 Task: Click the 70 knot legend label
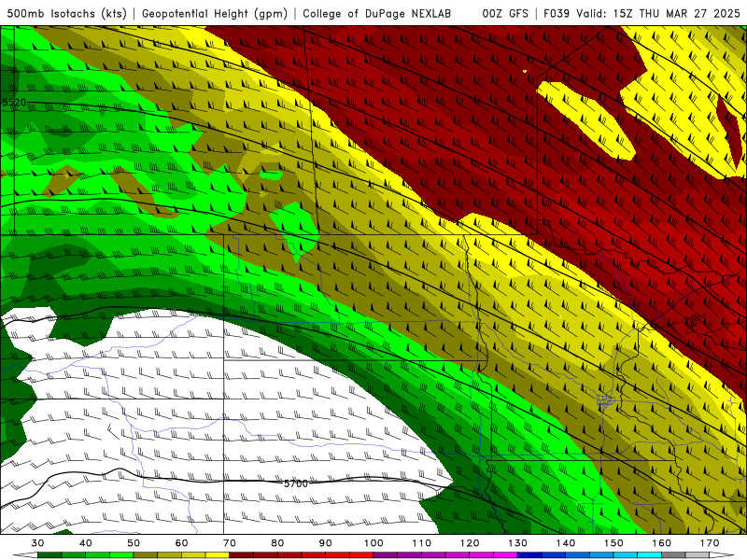230,543
